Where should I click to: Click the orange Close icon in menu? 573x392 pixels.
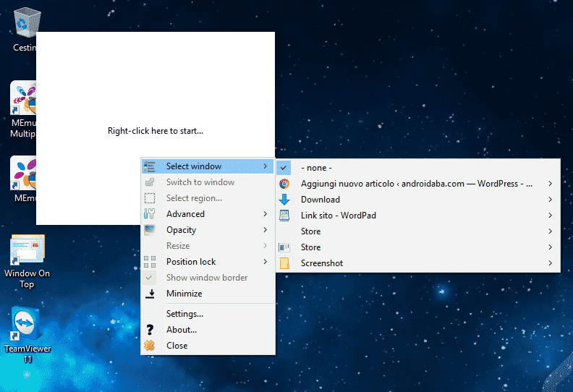point(150,346)
